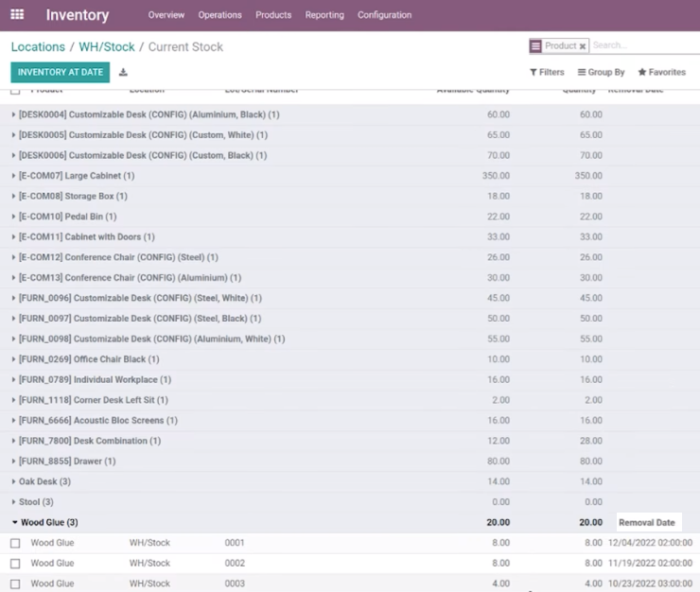This screenshot has width=700, height=592.
Task: Remove the Product group filter tag
Action: [x=582, y=46]
